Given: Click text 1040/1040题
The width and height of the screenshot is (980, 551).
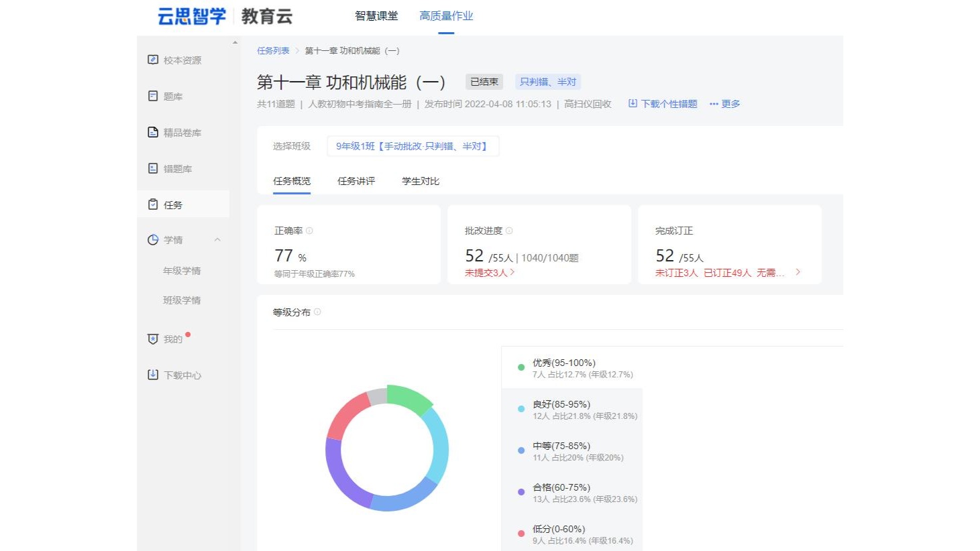Looking at the screenshot, I should point(550,258).
